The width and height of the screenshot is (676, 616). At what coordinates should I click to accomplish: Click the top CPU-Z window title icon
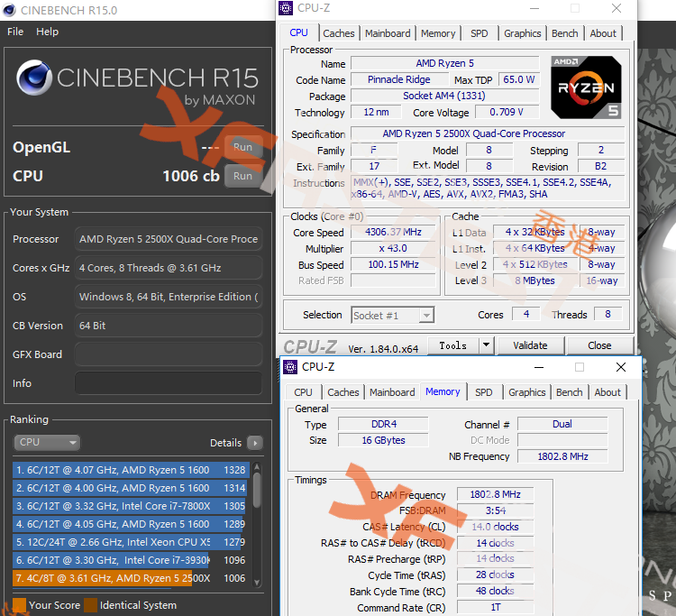[286, 8]
